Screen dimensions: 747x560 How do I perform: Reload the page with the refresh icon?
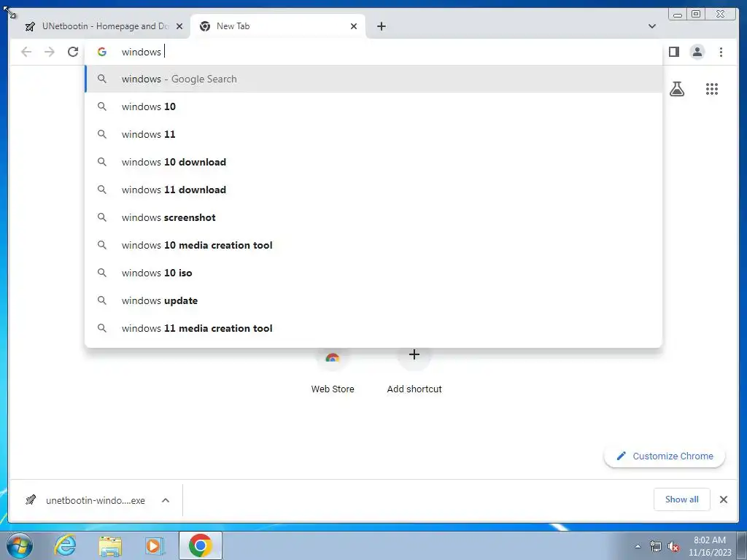click(73, 52)
